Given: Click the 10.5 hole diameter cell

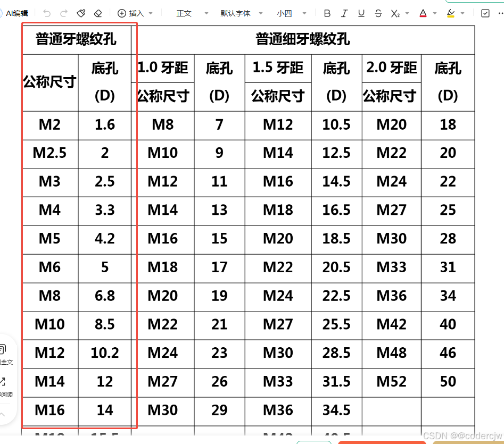Looking at the screenshot, I should pyautogui.click(x=336, y=125).
